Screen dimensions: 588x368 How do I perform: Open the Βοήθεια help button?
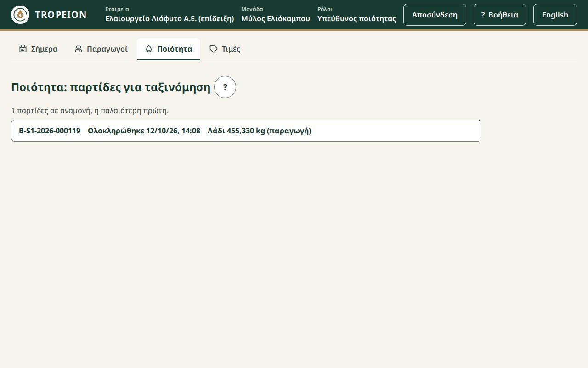[500, 15]
